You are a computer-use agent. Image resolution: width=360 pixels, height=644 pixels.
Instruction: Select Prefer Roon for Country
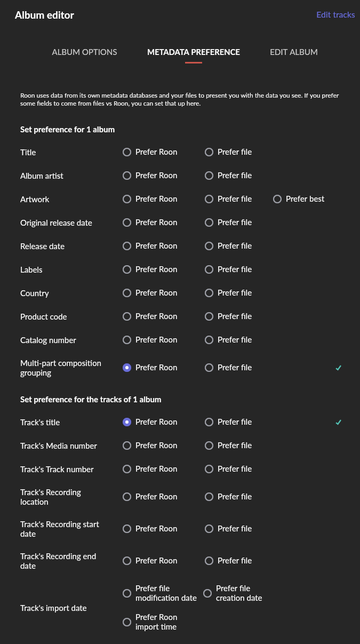coord(127,293)
